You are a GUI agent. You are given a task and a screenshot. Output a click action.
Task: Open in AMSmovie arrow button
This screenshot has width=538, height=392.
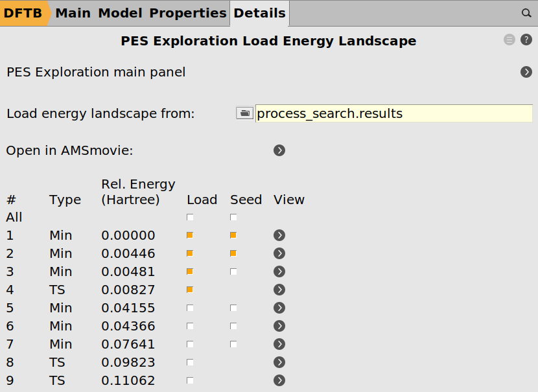pos(279,150)
